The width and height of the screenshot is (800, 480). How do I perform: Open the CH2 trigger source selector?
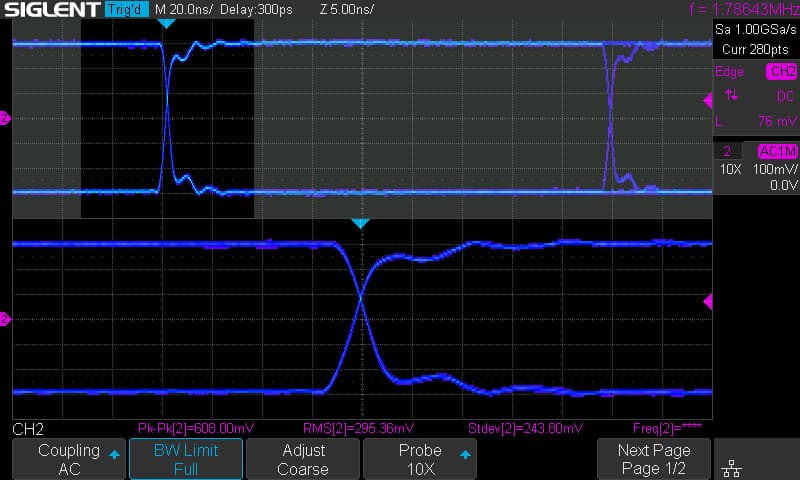(780, 71)
